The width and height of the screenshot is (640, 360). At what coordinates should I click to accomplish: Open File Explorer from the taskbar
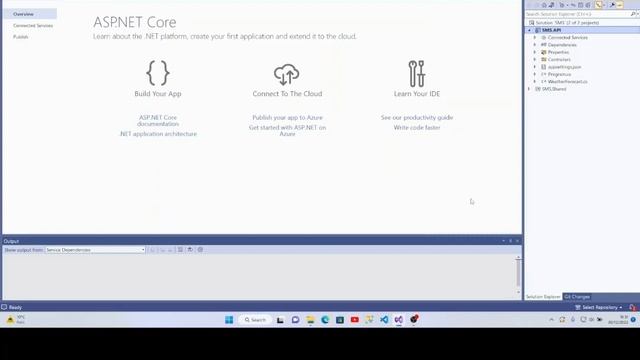pos(310,320)
